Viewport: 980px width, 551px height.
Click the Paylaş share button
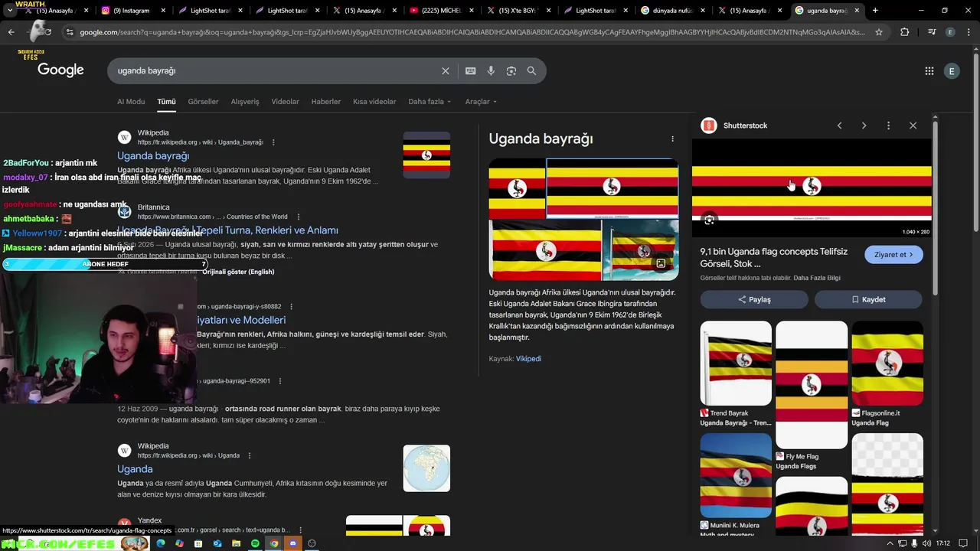tap(754, 299)
